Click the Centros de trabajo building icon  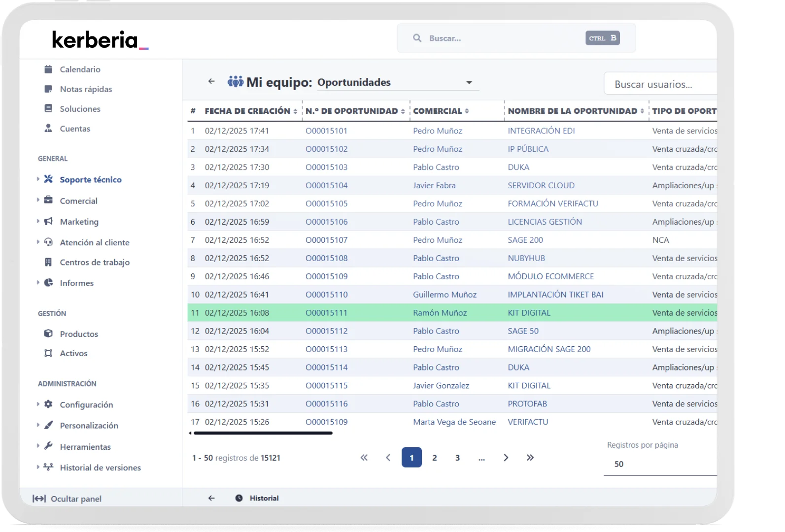click(x=48, y=262)
